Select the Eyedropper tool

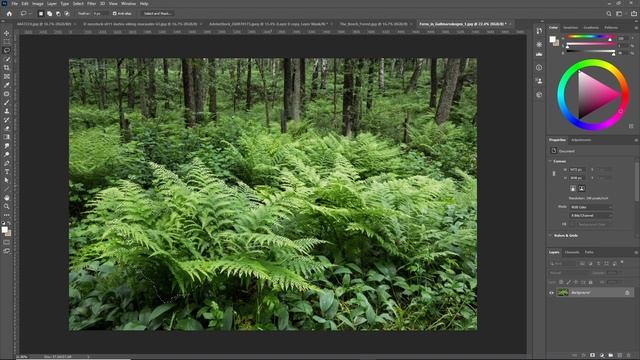pyautogui.click(x=7, y=85)
